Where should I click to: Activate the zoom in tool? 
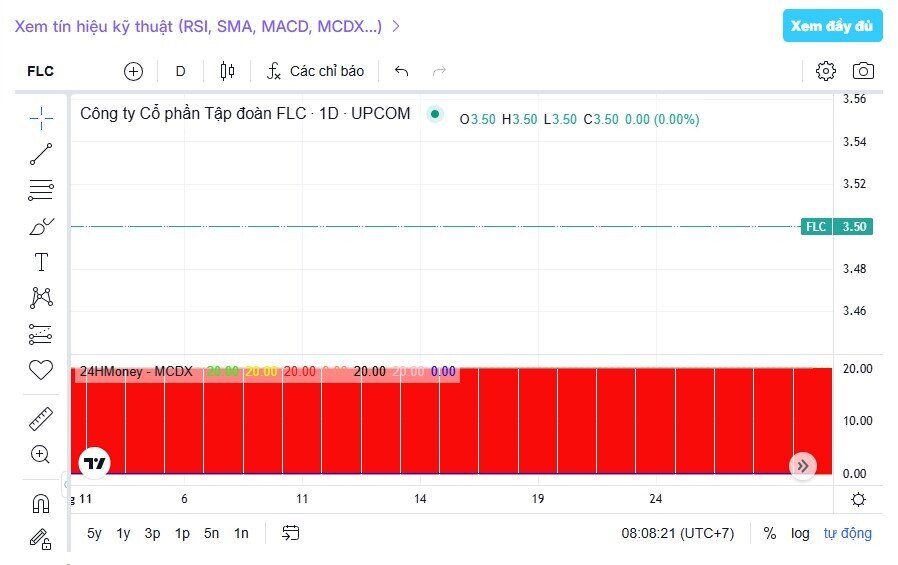tap(40, 455)
